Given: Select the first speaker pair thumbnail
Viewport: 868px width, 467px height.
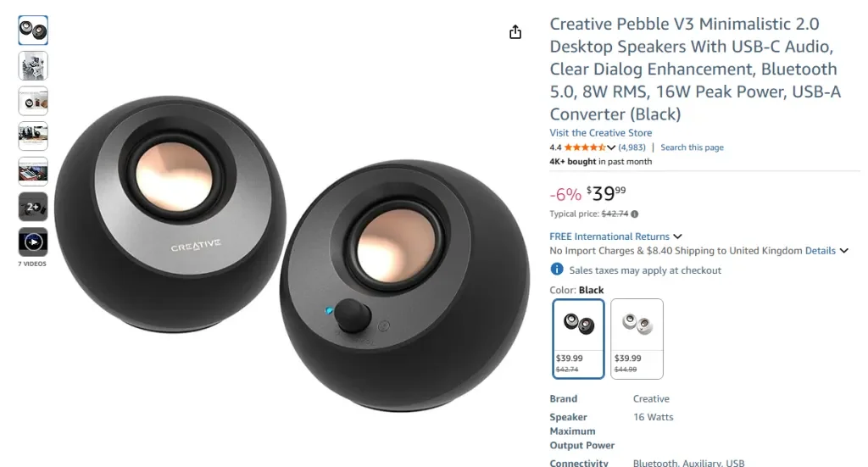Looking at the screenshot, I should [x=33, y=31].
